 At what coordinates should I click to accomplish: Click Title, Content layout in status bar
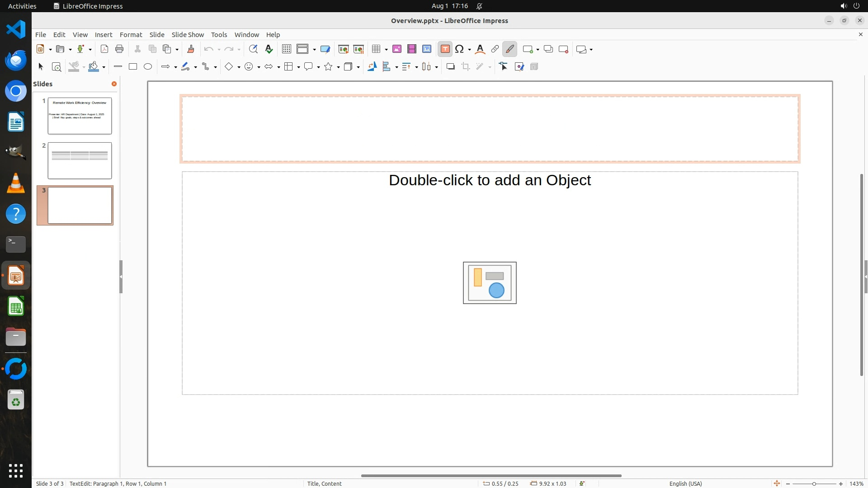pos(325,483)
